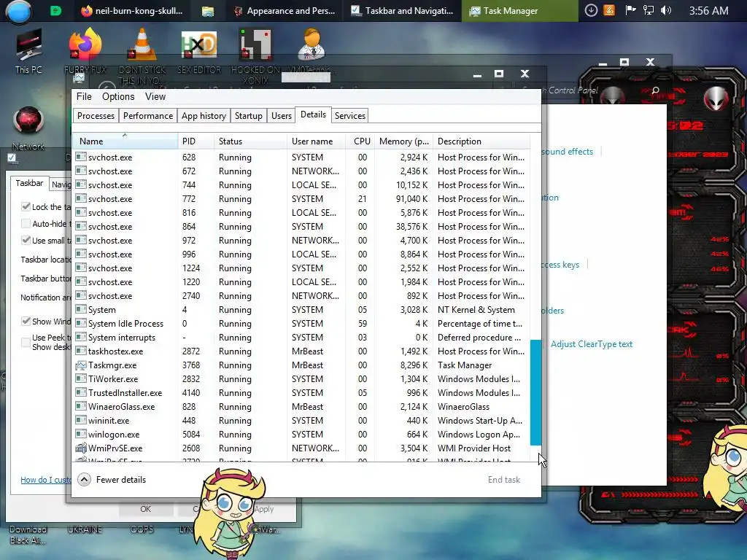Select the TrustedInstaller.exe process icon

(80, 393)
